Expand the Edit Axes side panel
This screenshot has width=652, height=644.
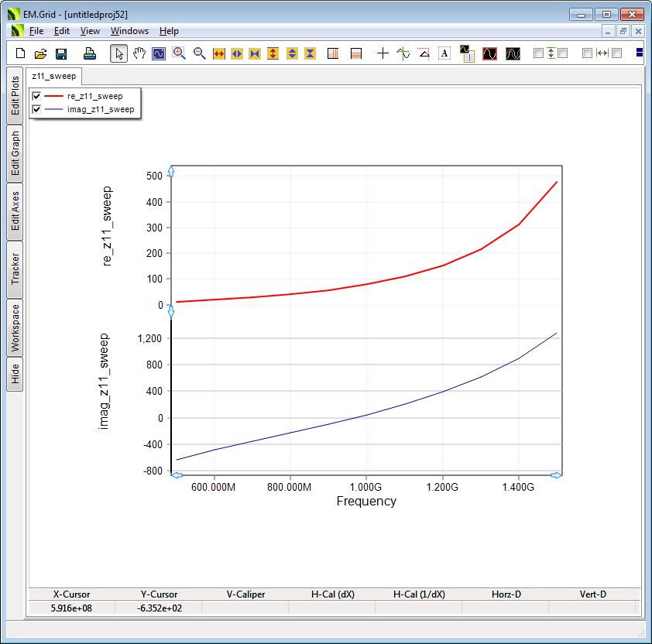[15, 211]
